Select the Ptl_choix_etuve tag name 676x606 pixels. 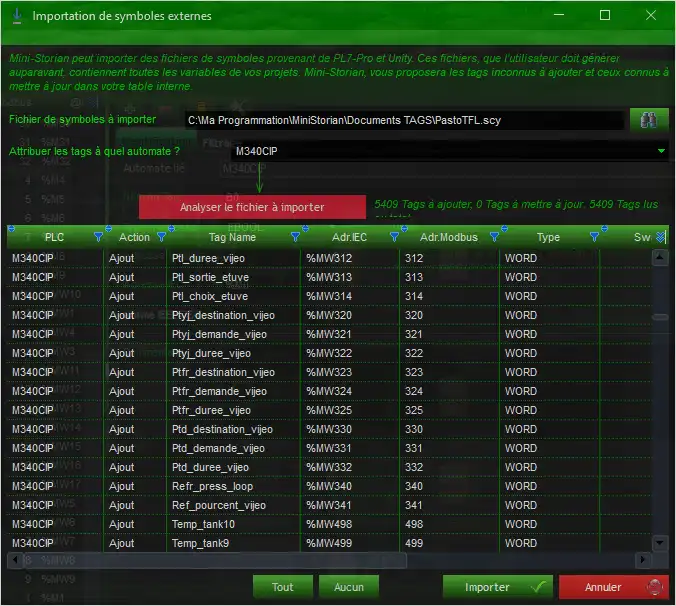pos(210,297)
